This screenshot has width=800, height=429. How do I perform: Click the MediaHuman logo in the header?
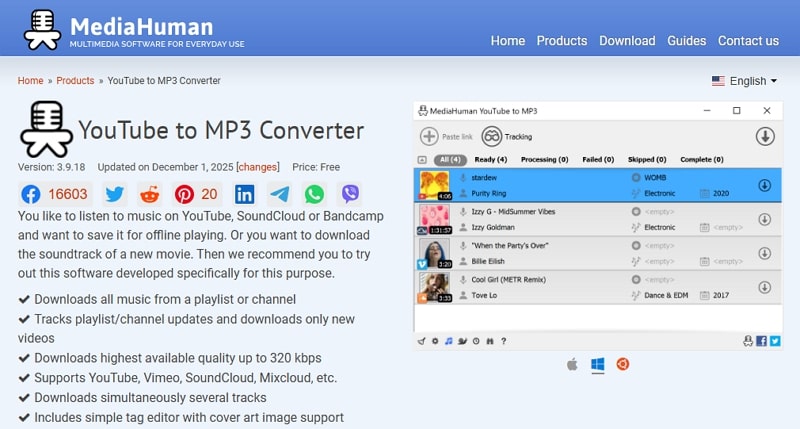134,29
